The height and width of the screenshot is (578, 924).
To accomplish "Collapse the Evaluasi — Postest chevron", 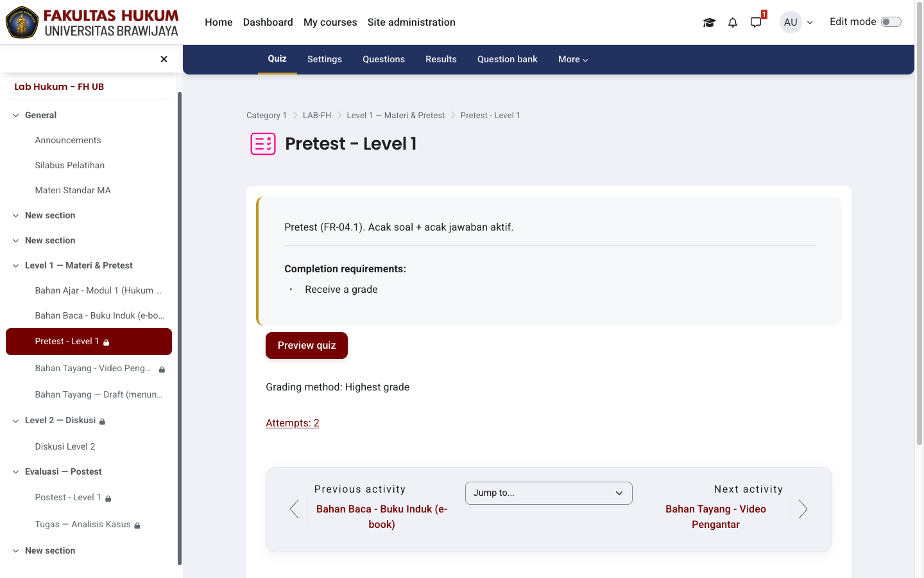I will click(x=15, y=472).
